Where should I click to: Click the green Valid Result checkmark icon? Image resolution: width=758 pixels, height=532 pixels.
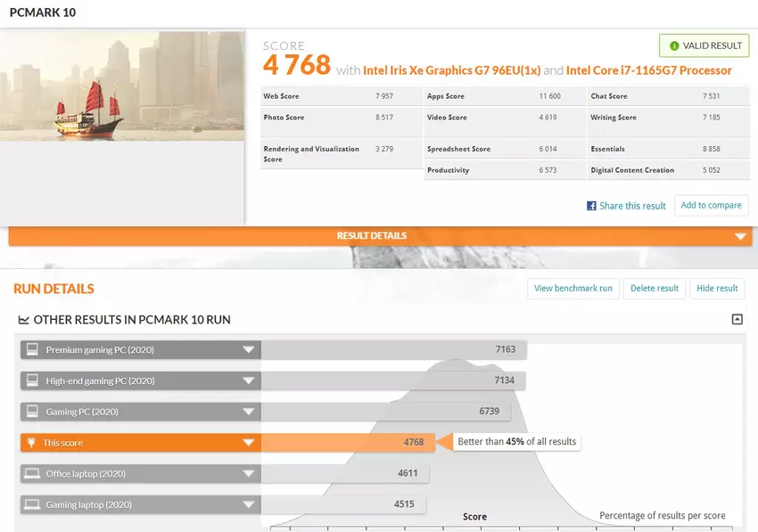(x=674, y=45)
